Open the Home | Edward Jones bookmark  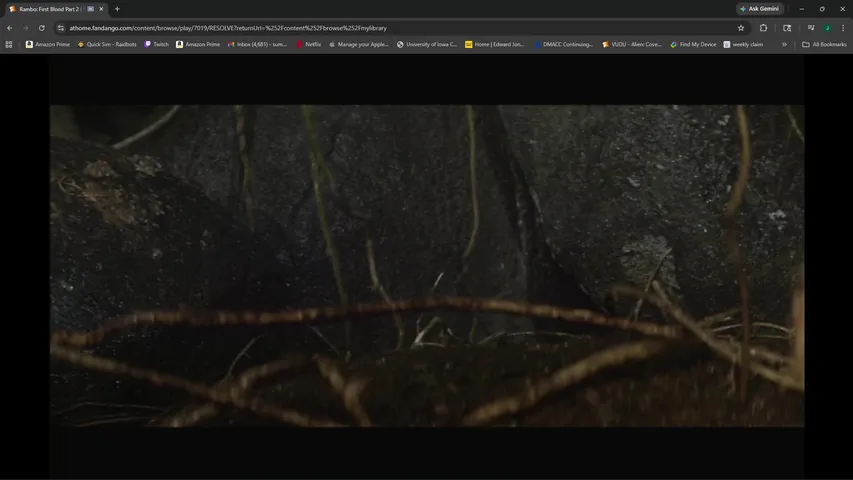click(495, 45)
